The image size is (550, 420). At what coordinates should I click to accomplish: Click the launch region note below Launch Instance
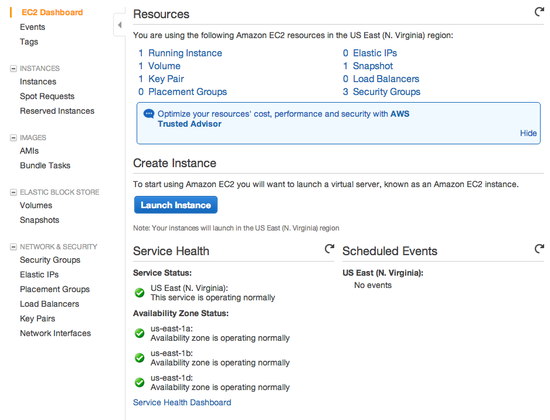point(236,228)
